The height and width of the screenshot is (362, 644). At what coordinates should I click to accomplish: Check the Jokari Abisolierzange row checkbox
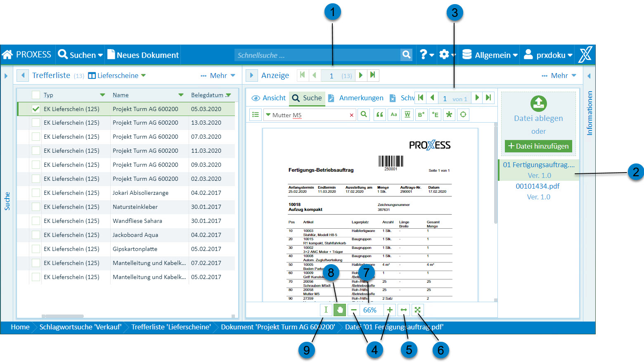[36, 193]
